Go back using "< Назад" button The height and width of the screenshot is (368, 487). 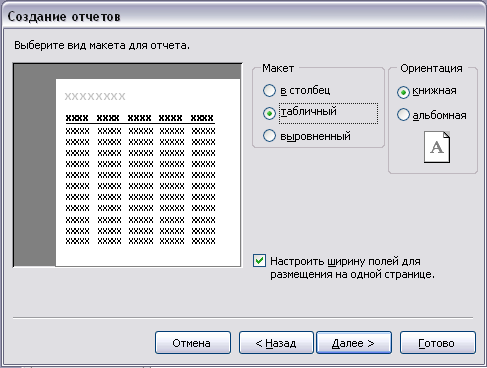click(x=276, y=343)
